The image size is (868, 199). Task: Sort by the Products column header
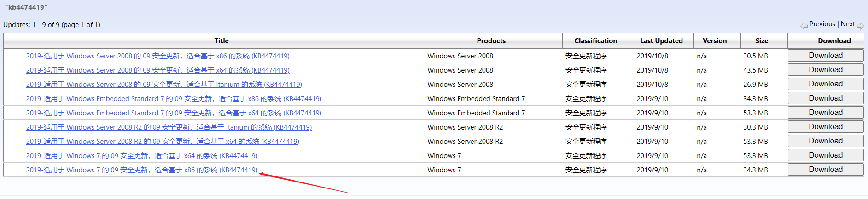tap(491, 41)
